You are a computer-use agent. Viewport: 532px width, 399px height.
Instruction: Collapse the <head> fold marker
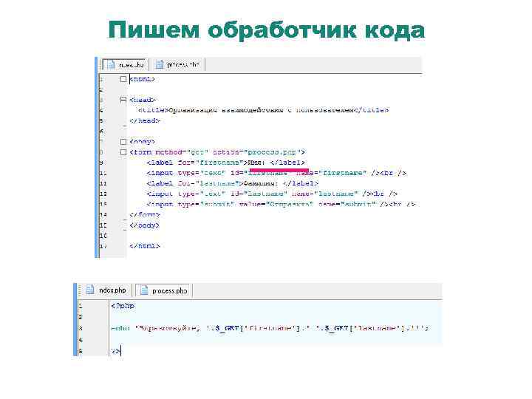tap(123, 100)
